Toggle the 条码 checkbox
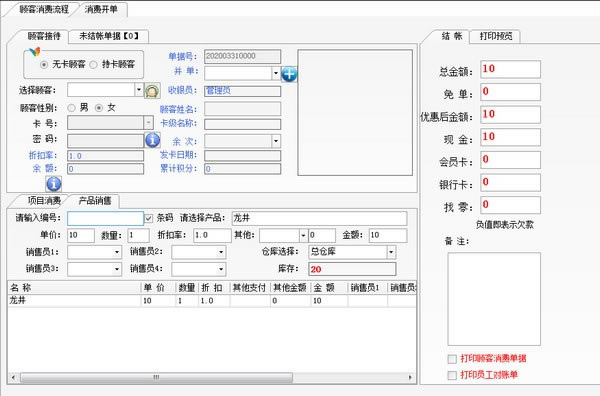600x396 pixels. (x=148, y=218)
